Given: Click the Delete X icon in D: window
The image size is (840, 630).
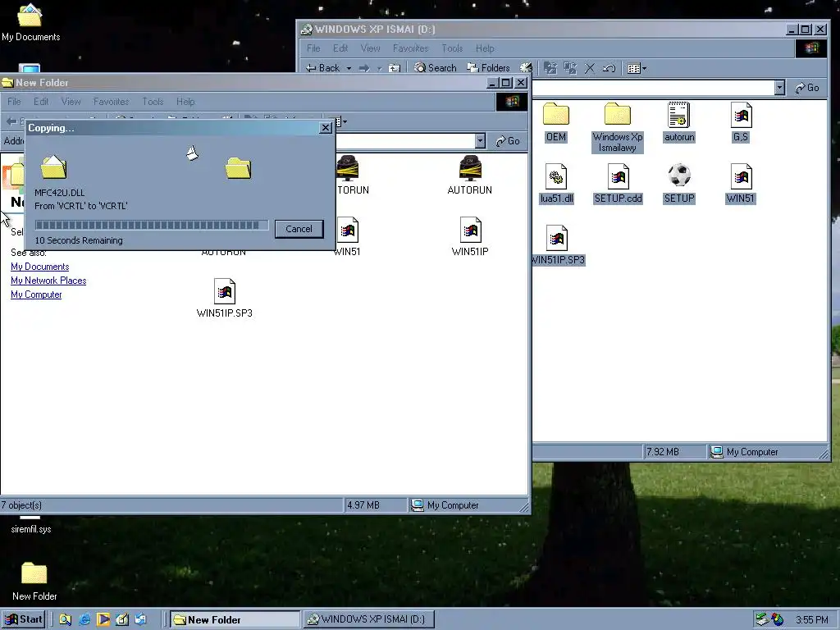Looking at the screenshot, I should pos(589,68).
